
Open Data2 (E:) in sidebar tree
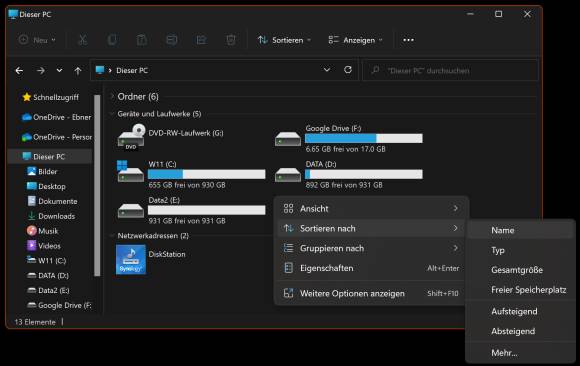click(x=48, y=290)
